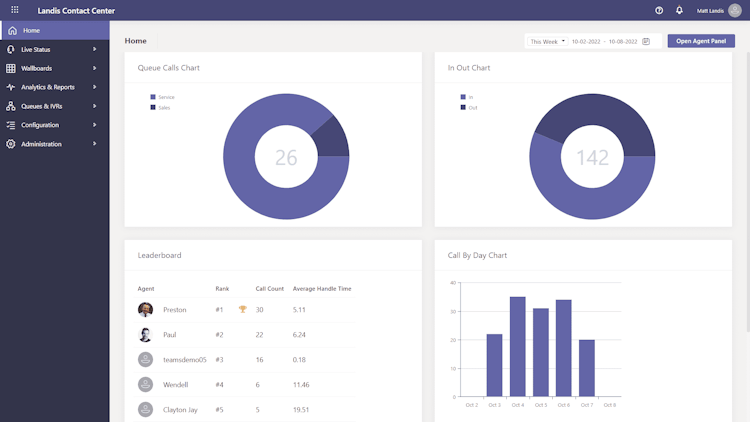Click teamsdemo05's placeholder avatar
750x422 pixels.
pos(145,359)
